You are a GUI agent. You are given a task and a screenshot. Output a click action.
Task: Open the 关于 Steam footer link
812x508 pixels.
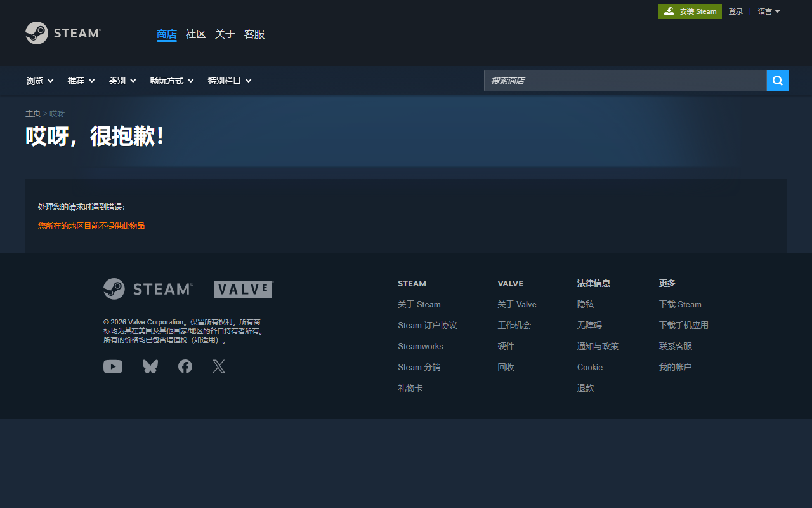[x=419, y=305]
